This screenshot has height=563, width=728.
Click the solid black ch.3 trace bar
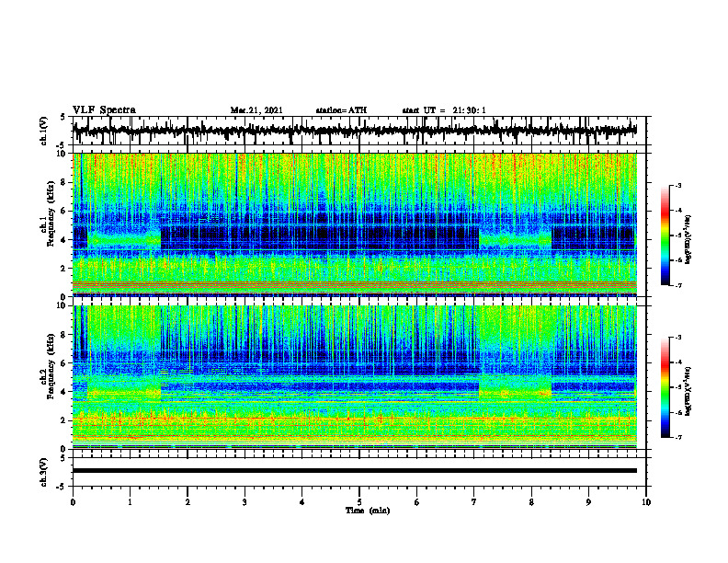coord(355,471)
